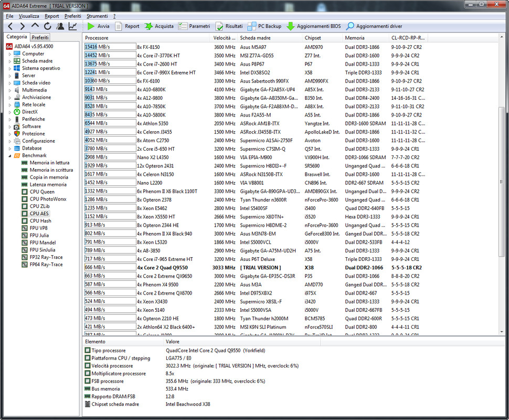
Task: Open Memoria in lettura benchmark
Action: click(49, 163)
